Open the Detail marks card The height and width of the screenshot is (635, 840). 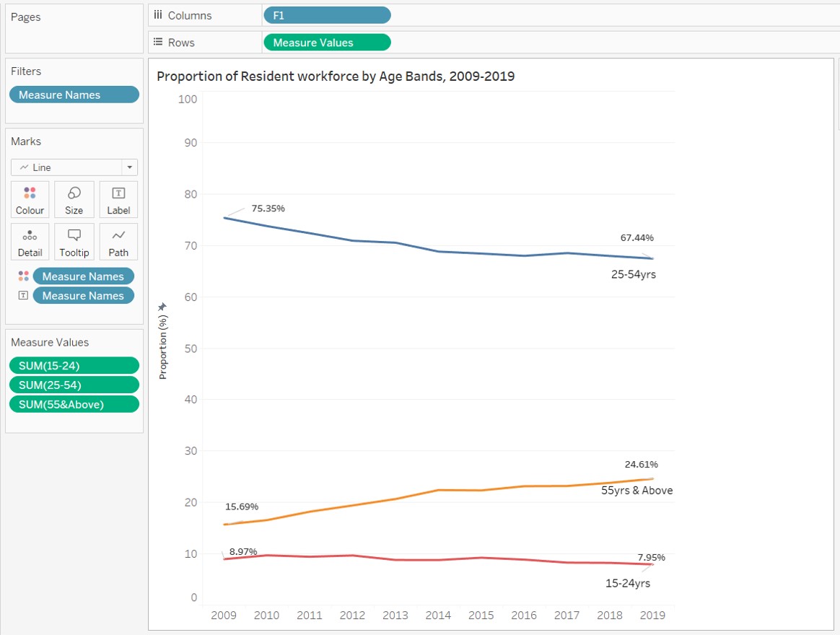tap(30, 242)
